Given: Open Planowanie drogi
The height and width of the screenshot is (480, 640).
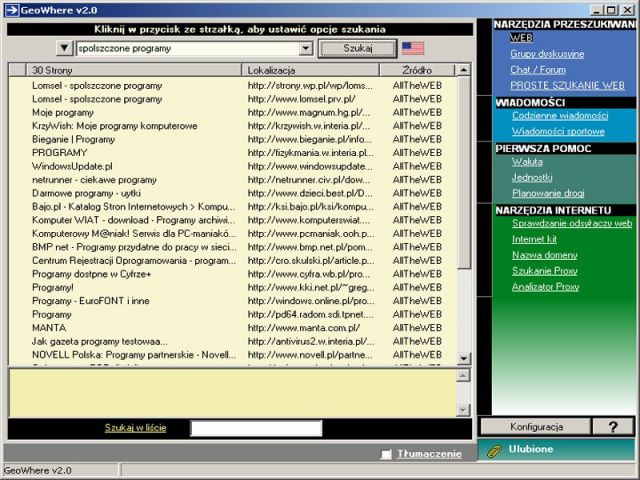Looking at the screenshot, I should tap(548, 193).
